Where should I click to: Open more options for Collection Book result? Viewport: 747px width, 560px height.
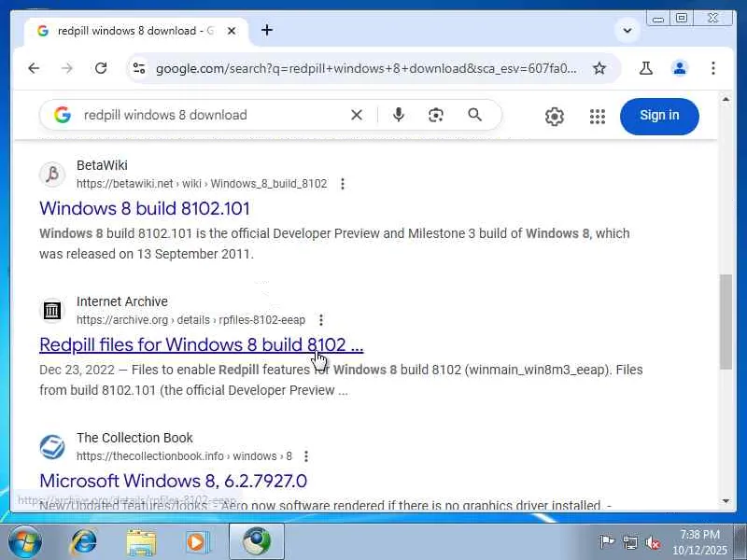pyautogui.click(x=306, y=456)
